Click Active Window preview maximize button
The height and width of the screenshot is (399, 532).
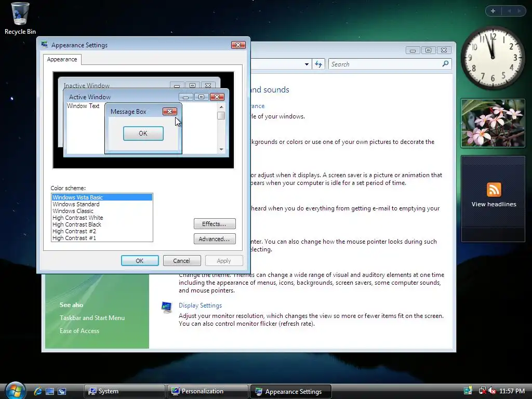click(201, 97)
